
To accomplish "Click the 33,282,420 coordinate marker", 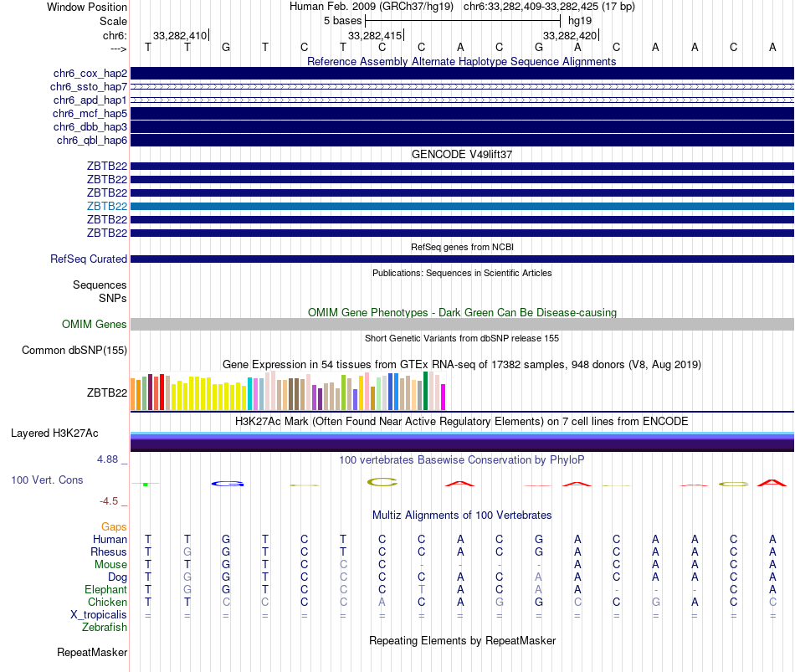I will 571,35.
